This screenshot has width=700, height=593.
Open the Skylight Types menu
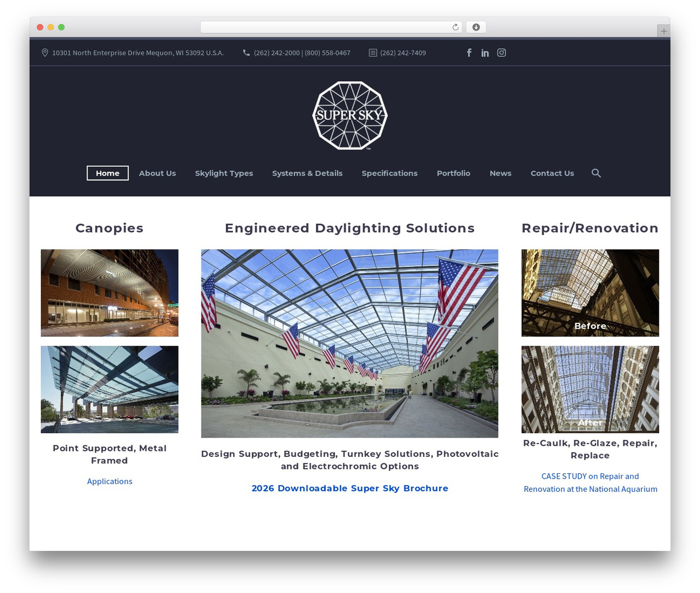point(224,173)
